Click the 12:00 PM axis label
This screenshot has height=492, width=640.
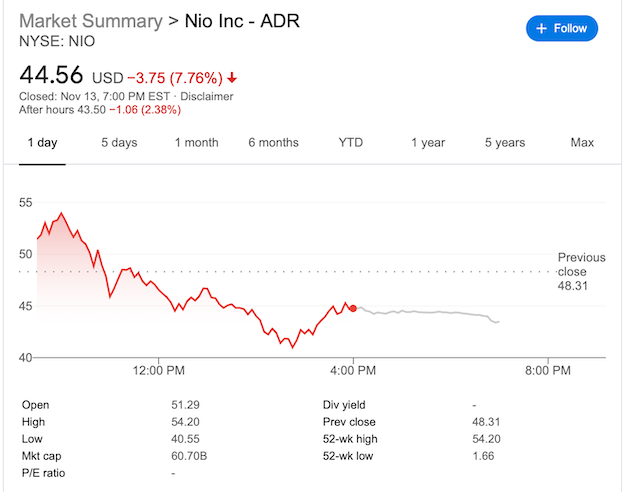[160, 371]
